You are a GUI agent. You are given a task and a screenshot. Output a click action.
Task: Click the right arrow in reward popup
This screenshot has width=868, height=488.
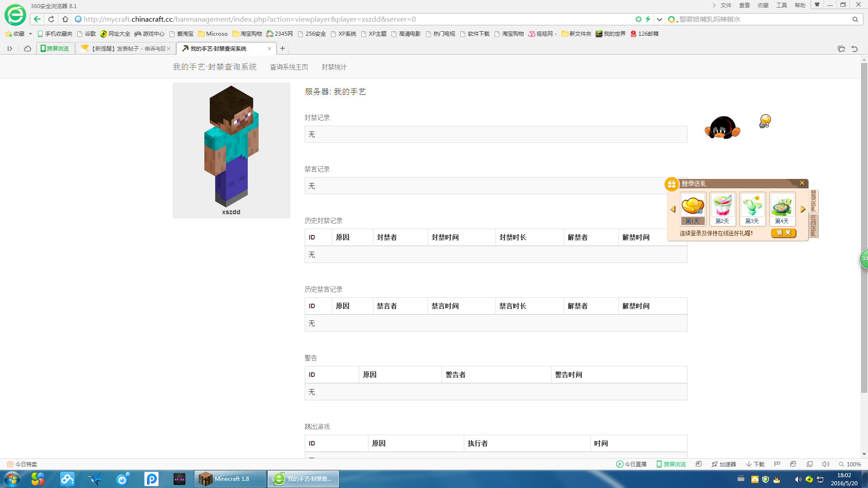[x=803, y=209]
